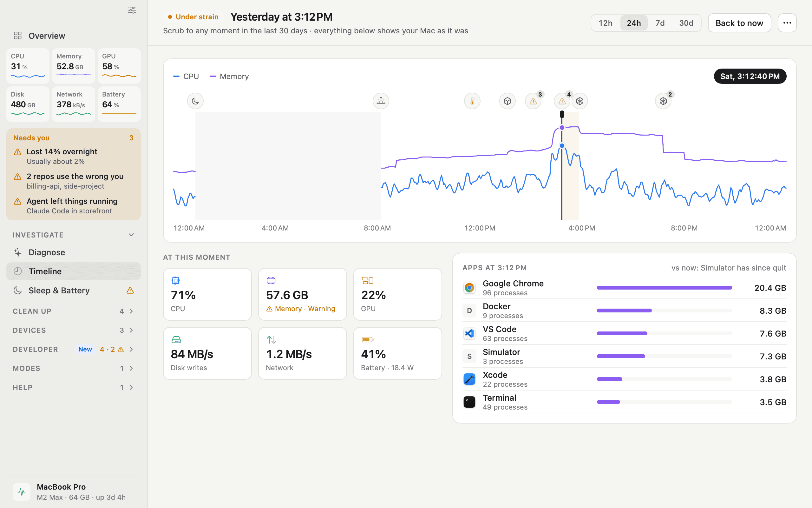Image resolution: width=812 pixels, height=508 pixels.
Task: Click the moon sleep event marker
Action: [x=195, y=101]
